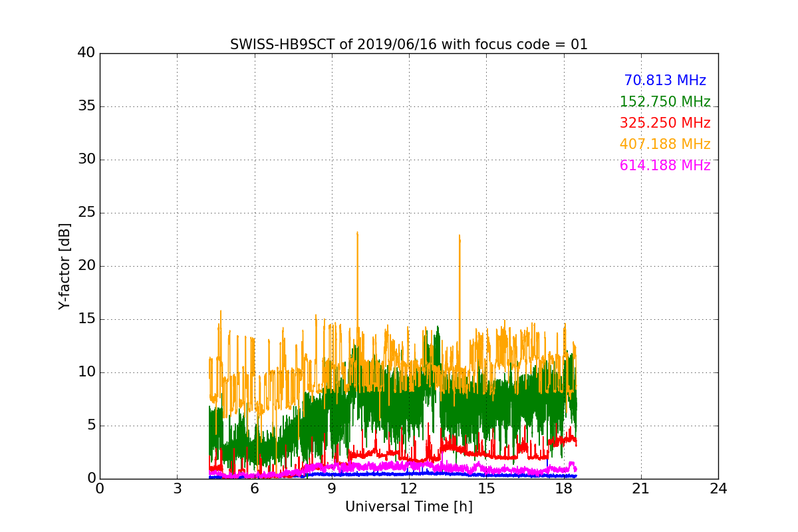The image size is (798, 532).
Task: Click the Y-factor [dB] axis label
Action: coord(65,266)
